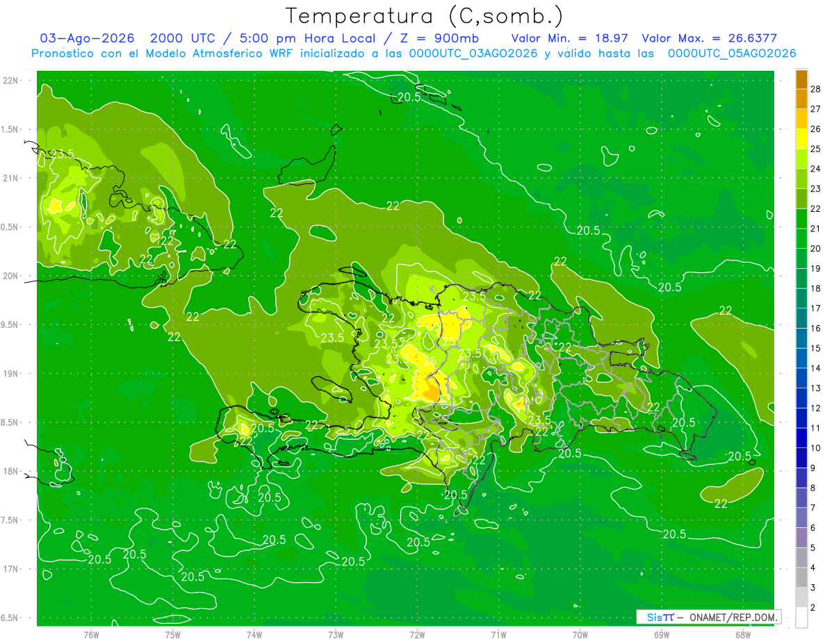
Task: Click the "0.5N" latitude label
Action: click(11, 227)
